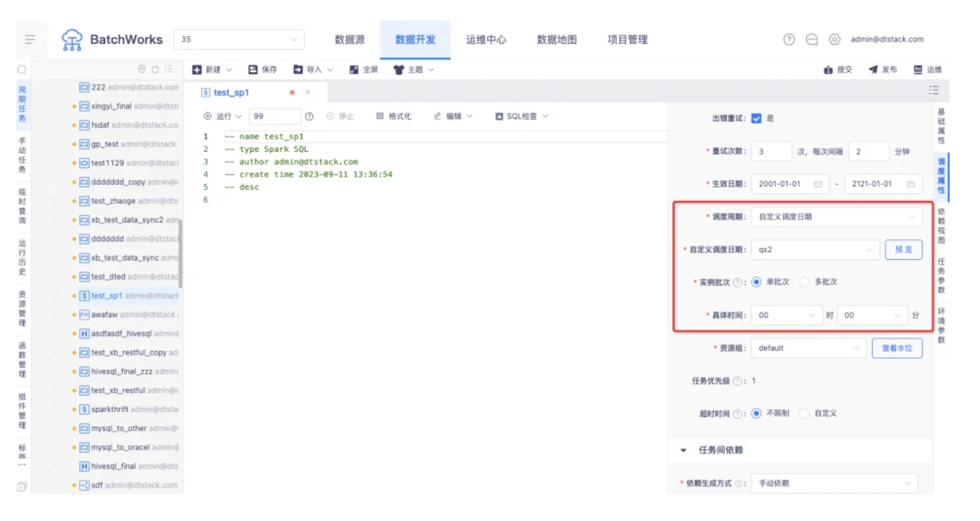Image resolution: width=980 pixels, height=521 pixels.
Task: Open the 任务参数 right panel tab
Action: tap(941, 275)
